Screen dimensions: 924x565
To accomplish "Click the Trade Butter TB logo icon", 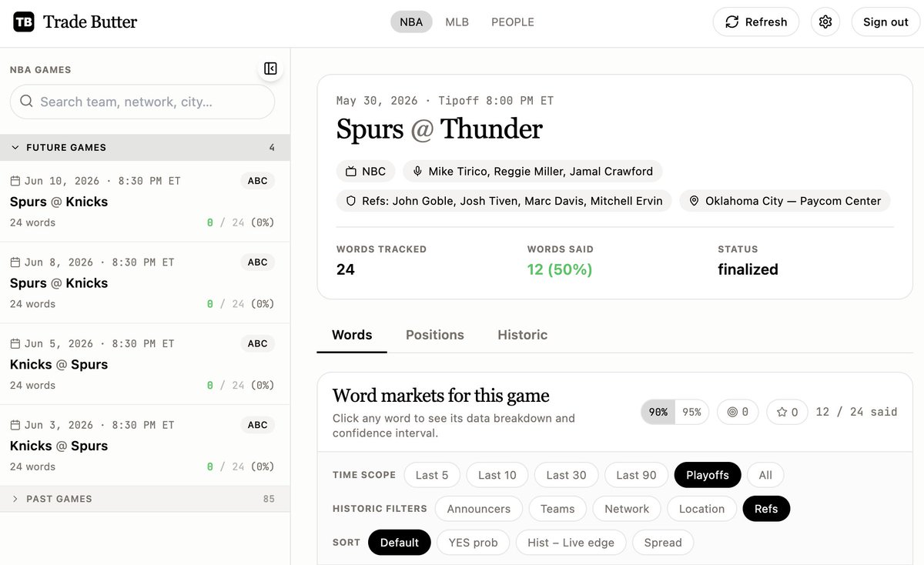I will tap(24, 22).
